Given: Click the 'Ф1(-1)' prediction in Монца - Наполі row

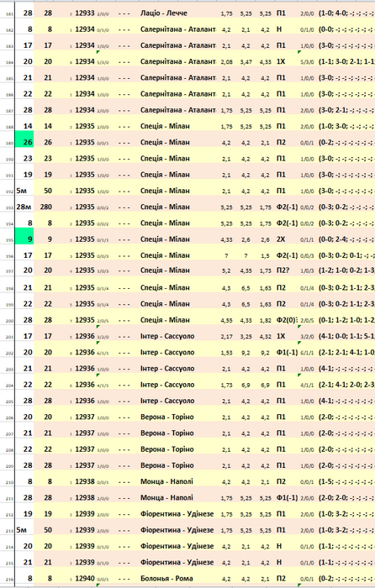Looking at the screenshot, I should (x=287, y=497).
